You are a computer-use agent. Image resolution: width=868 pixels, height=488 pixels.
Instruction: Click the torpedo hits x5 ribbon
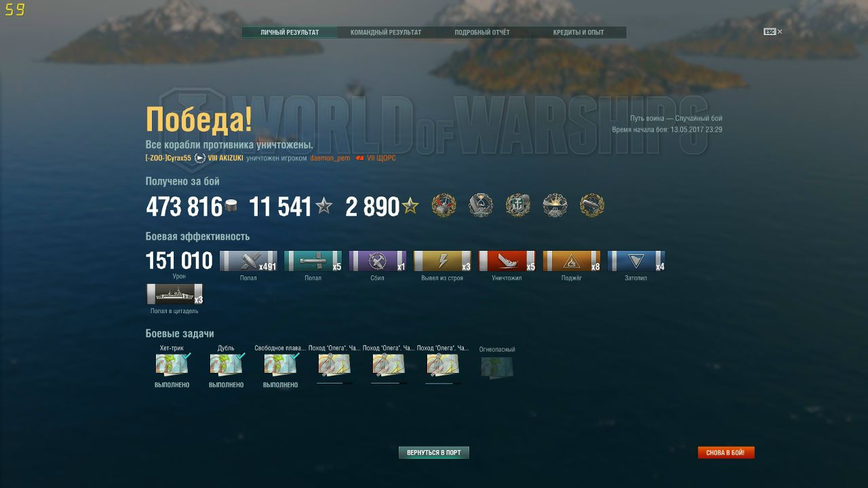pyautogui.click(x=313, y=261)
